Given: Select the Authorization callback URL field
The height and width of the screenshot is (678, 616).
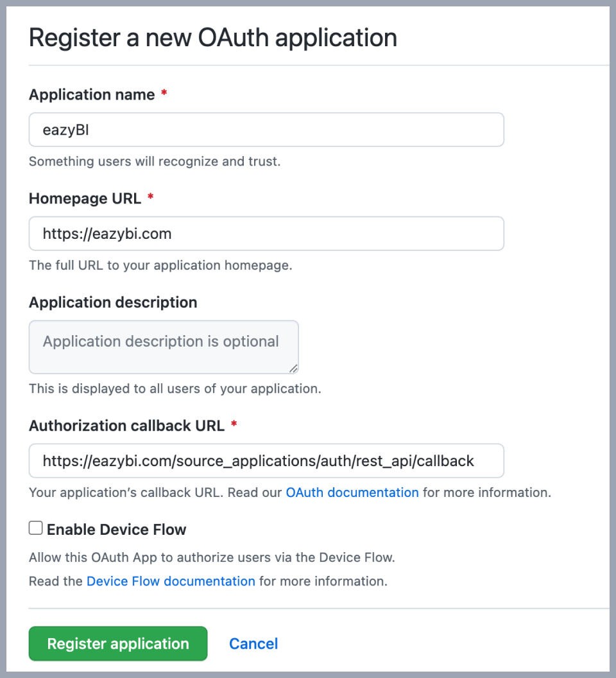Looking at the screenshot, I should pos(266,460).
